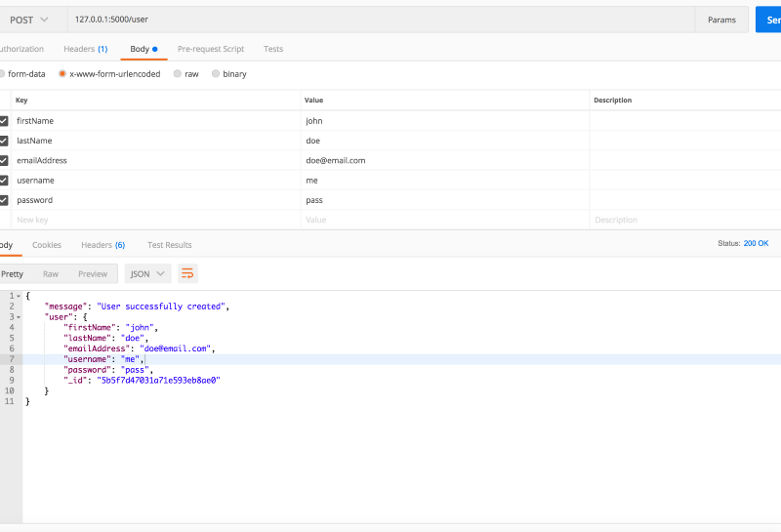Viewport: 781px width, 532px height.
Task: Uncheck the username row checkbox
Action: 4,181
